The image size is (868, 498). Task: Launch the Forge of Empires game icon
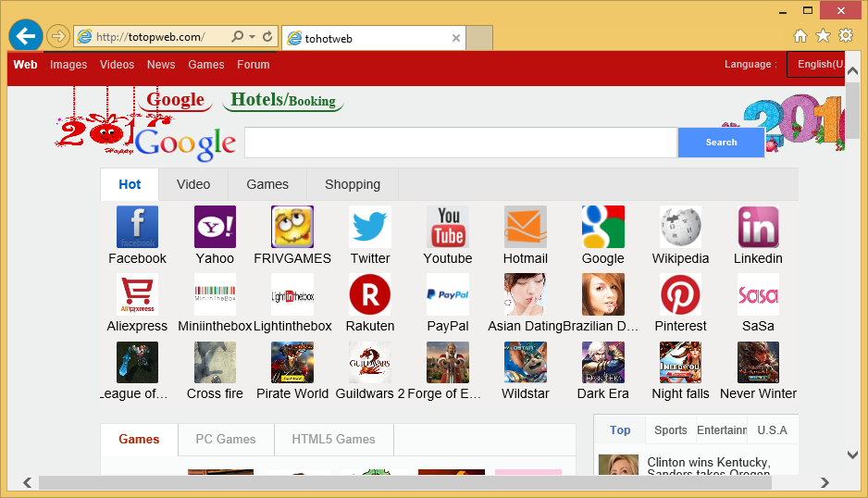point(448,362)
